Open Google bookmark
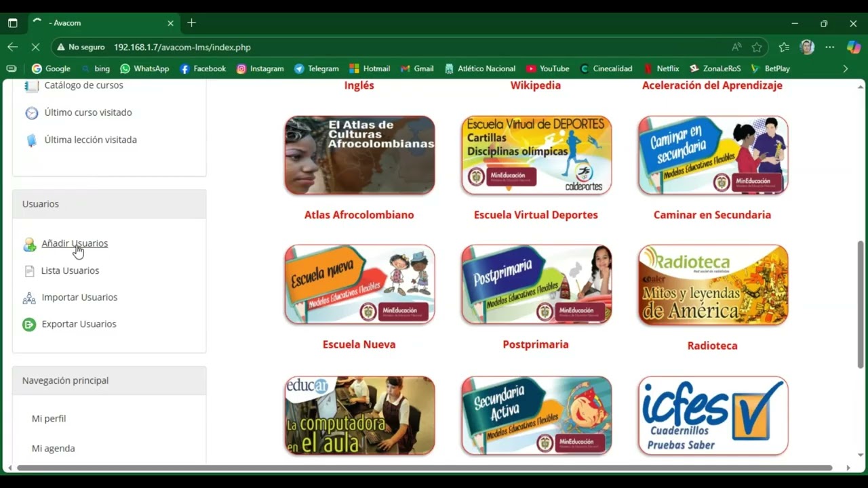The image size is (868, 488). tap(51, 68)
